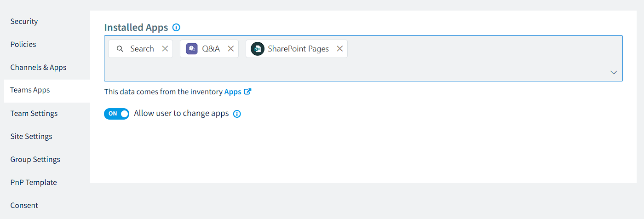Click the SharePoint Pages chip label
The image size is (644, 219).
click(x=299, y=49)
